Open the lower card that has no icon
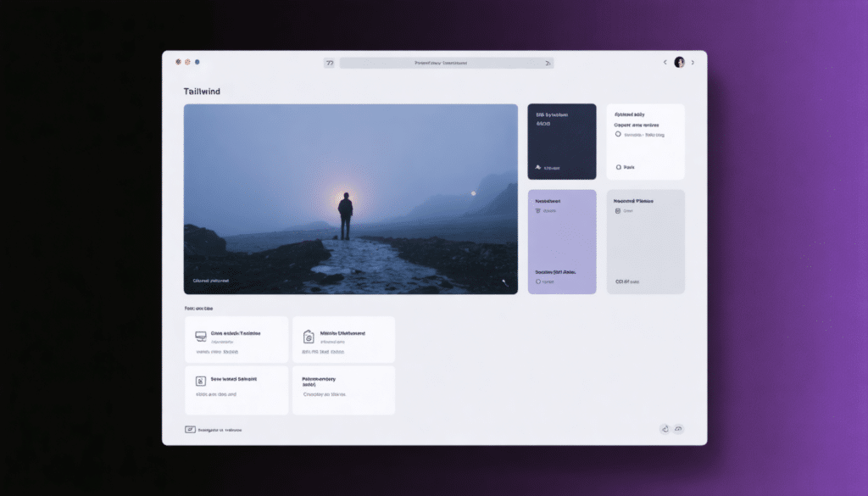 pos(344,390)
